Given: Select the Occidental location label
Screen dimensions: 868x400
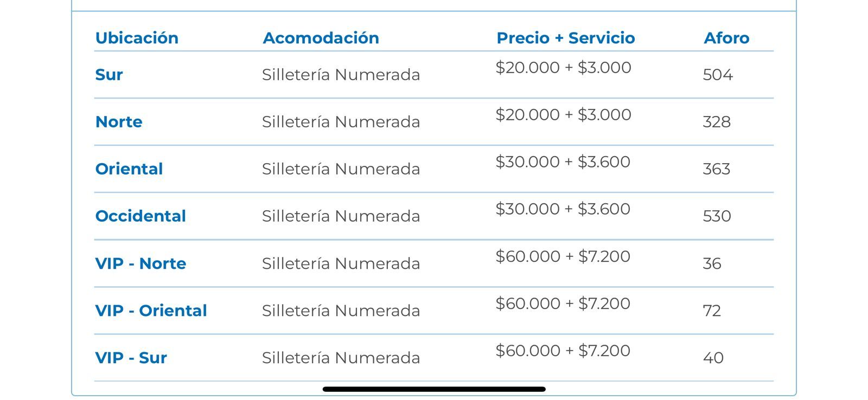Looking at the screenshot, I should point(141,216).
